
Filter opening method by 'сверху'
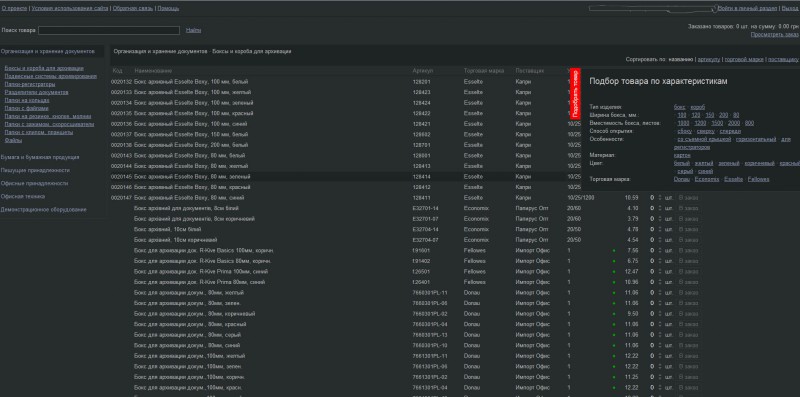coord(706,132)
